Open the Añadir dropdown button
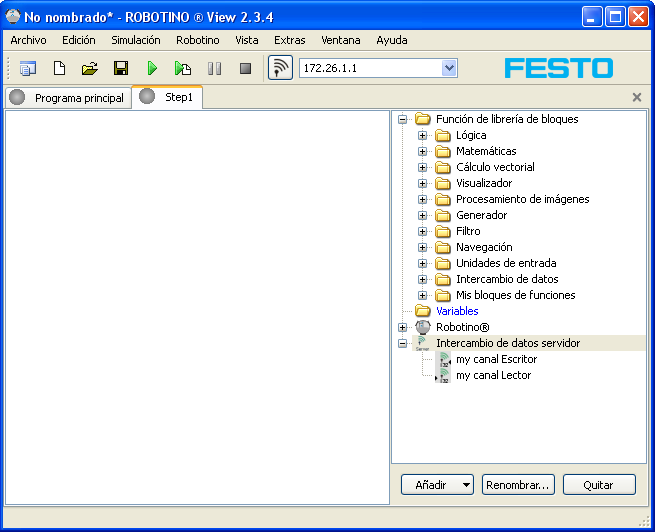The image size is (655, 532). [x=437, y=485]
